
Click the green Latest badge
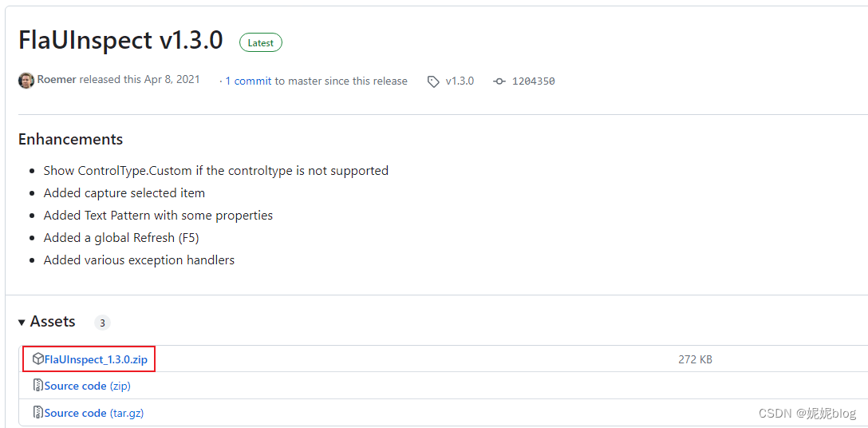tap(260, 43)
